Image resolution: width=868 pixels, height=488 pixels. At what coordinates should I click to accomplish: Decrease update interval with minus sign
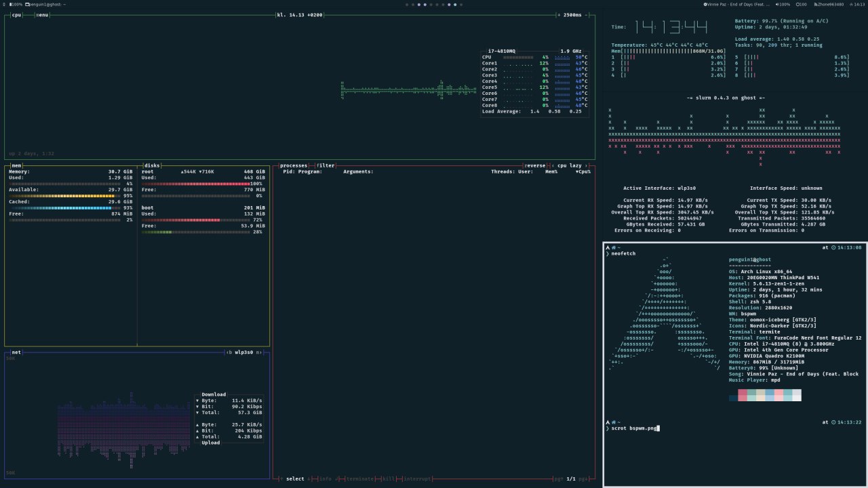(x=587, y=15)
